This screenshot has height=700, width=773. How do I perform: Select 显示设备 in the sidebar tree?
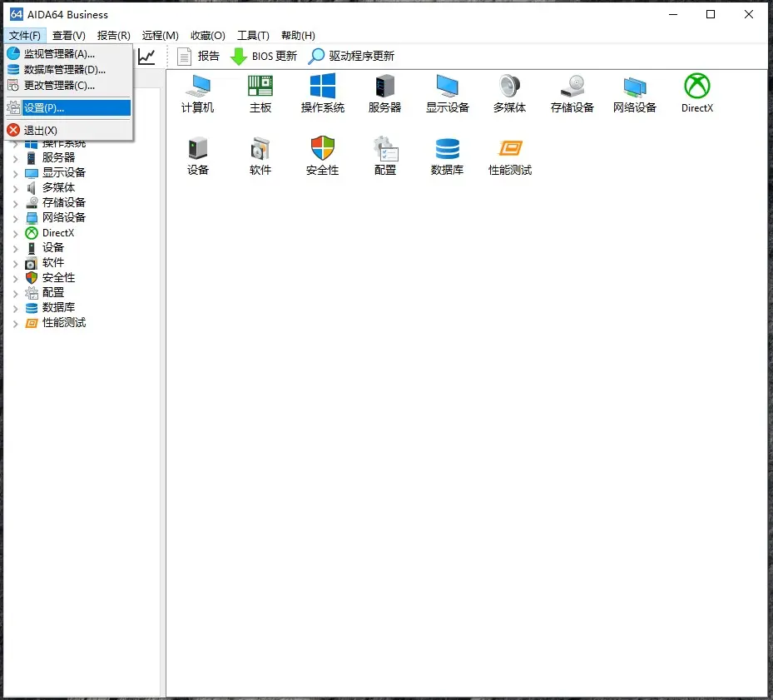64,172
